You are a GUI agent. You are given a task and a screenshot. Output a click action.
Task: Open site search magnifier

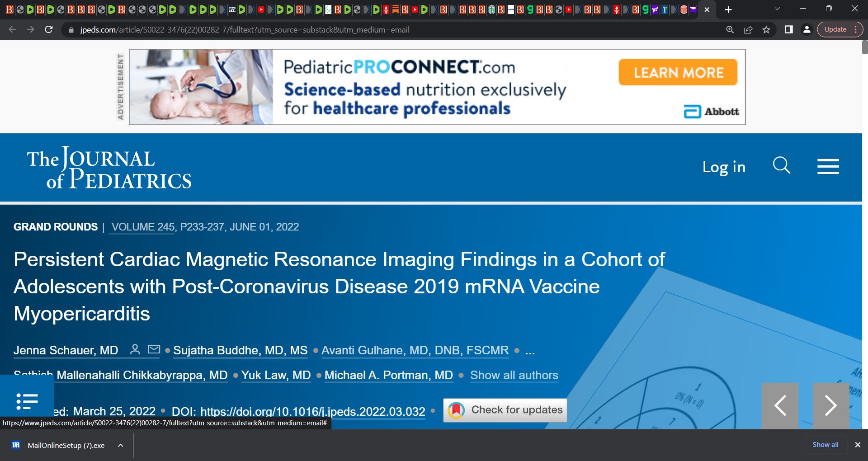[x=782, y=165]
